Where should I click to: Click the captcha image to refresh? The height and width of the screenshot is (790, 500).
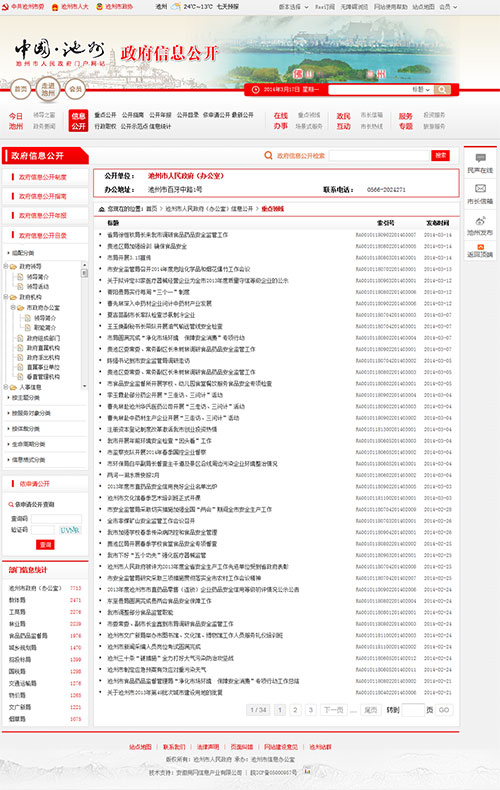tap(70, 530)
